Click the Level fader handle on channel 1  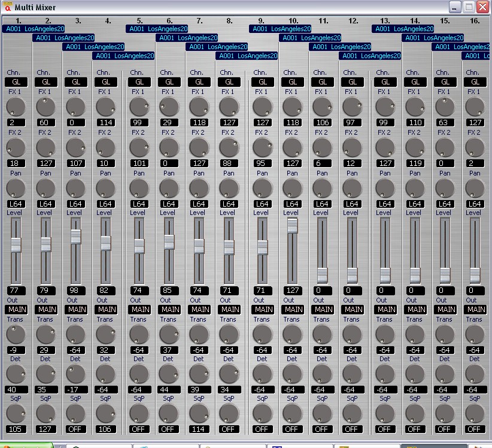coord(16,245)
